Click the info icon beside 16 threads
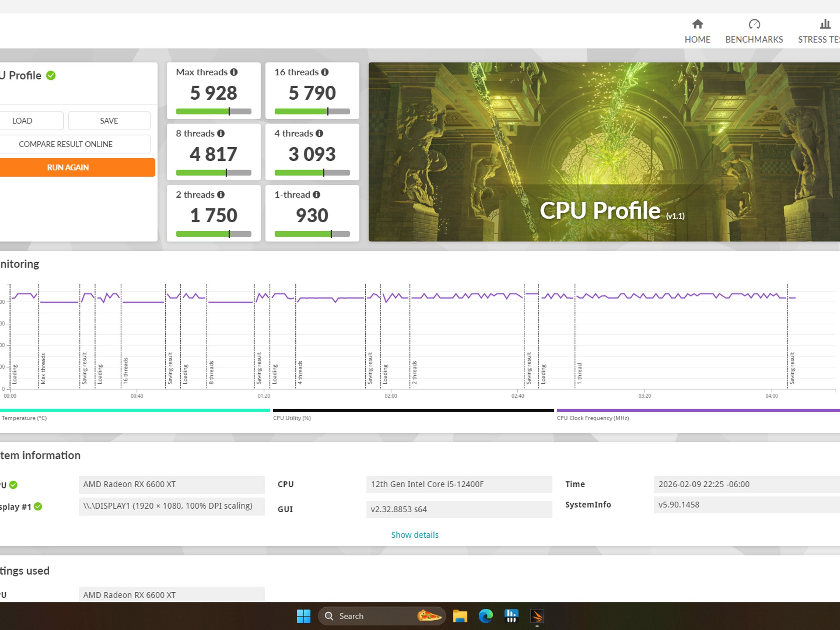Viewport: 840px width, 630px height. tap(325, 72)
